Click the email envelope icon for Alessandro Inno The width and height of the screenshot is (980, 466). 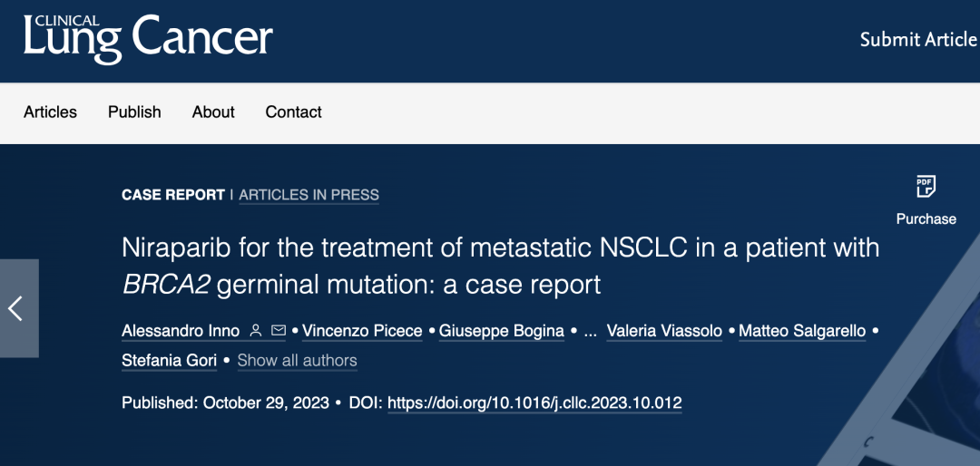tap(279, 330)
